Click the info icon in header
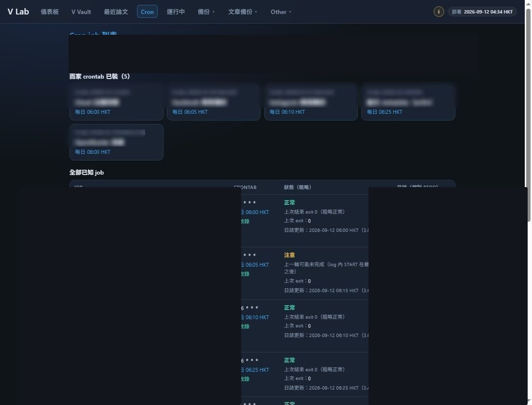This screenshot has width=532, height=405. pyautogui.click(x=439, y=12)
